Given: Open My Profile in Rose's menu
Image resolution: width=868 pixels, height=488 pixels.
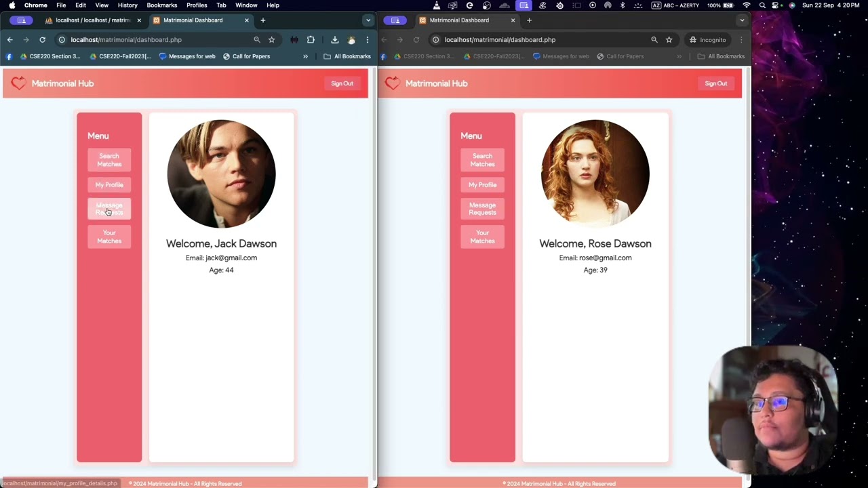Looking at the screenshot, I should (482, 184).
